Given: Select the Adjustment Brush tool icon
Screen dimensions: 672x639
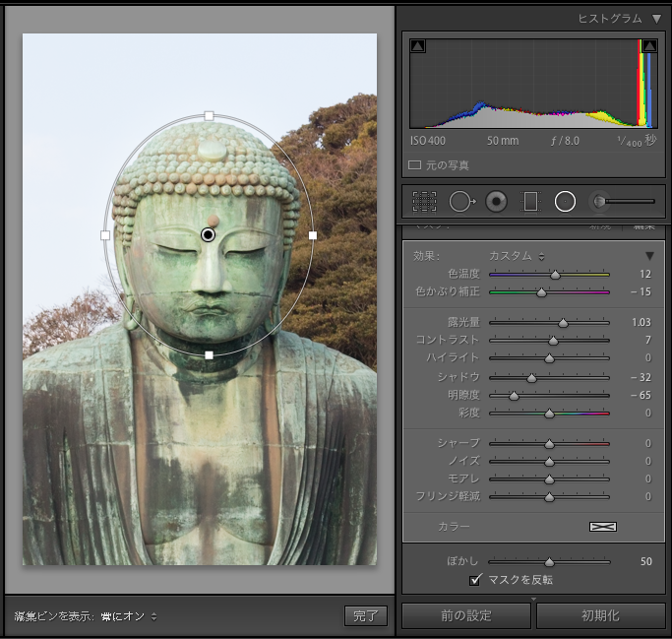Looking at the screenshot, I should [x=623, y=201].
